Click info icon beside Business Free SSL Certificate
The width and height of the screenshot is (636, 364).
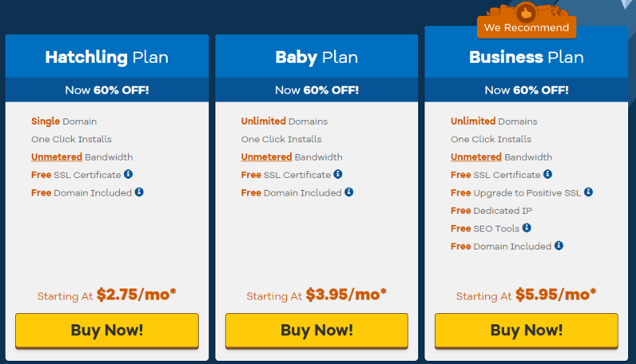pos(548,174)
